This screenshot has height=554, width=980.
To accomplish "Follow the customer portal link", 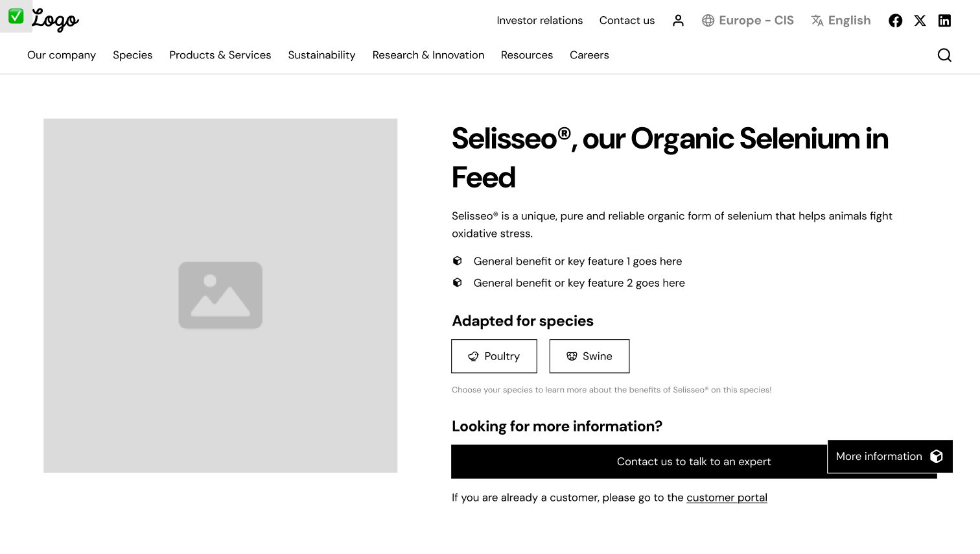I will pos(727,498).
